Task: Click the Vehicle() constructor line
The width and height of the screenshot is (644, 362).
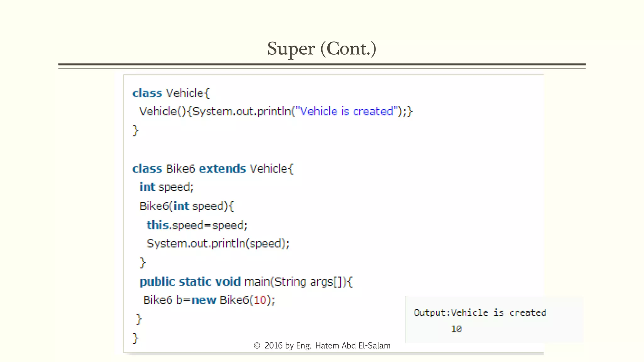Action: click(x=275, y=112)
